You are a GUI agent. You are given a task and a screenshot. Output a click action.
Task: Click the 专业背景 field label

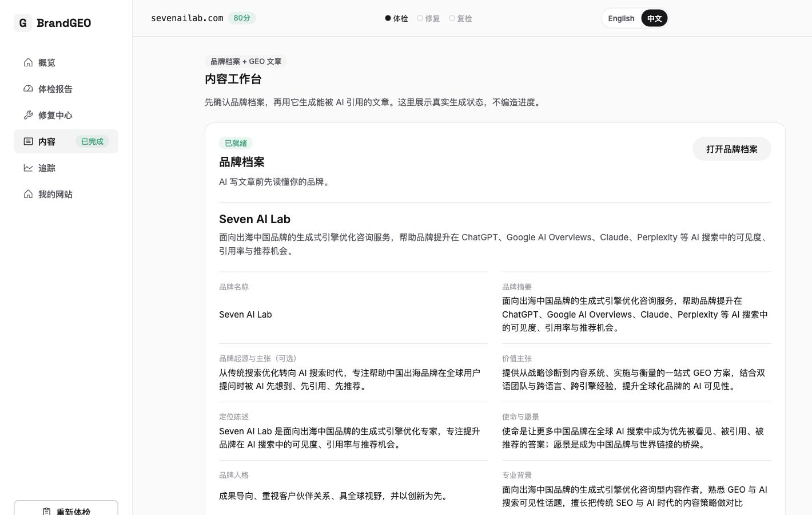pyautogui.click(x=517, y=475)
